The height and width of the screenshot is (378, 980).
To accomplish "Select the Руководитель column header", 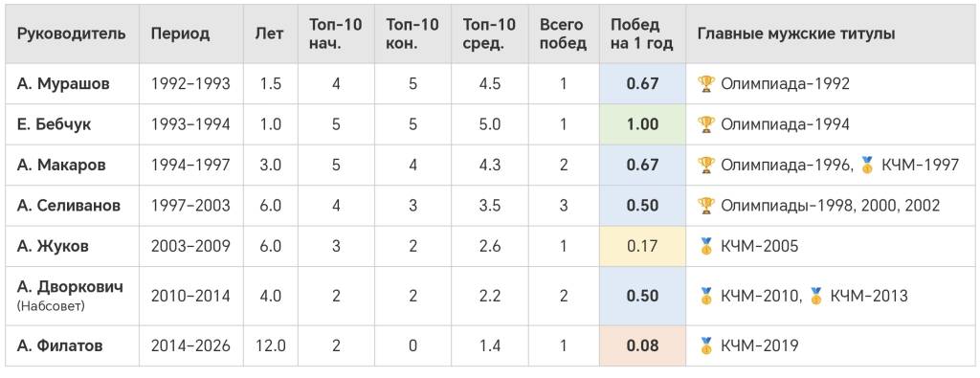I will click(72, 33).
